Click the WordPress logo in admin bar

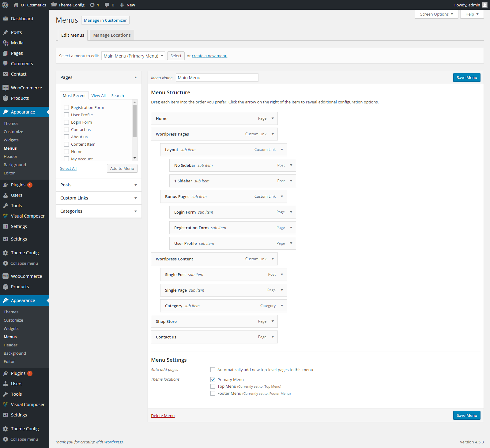pos(5,5)
